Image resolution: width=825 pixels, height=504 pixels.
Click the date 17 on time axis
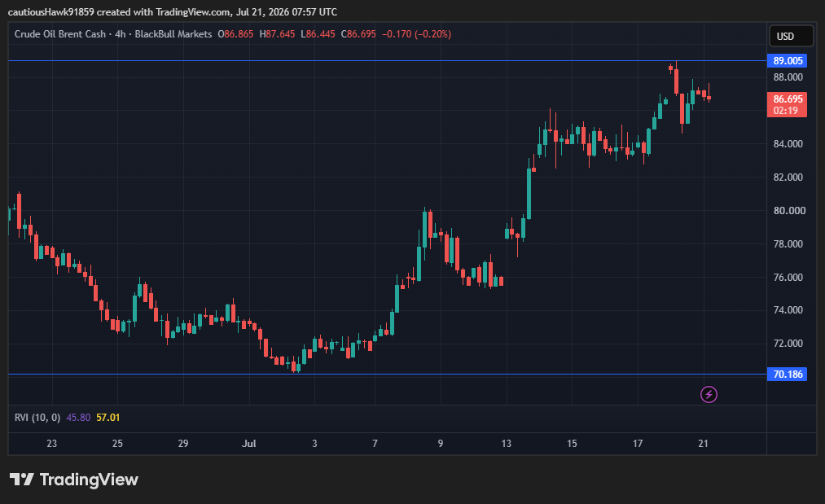click(638, 444)
